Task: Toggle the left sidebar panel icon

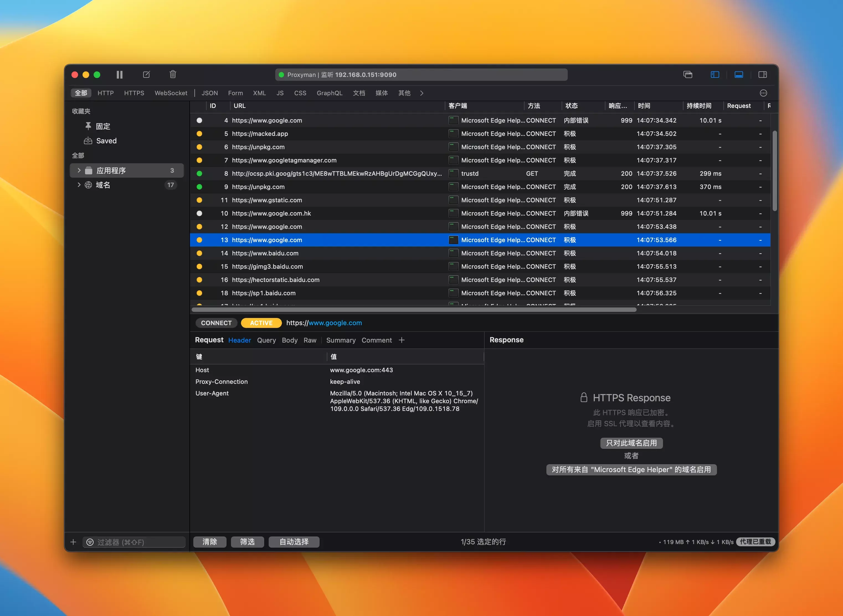Action: [715, 74]
